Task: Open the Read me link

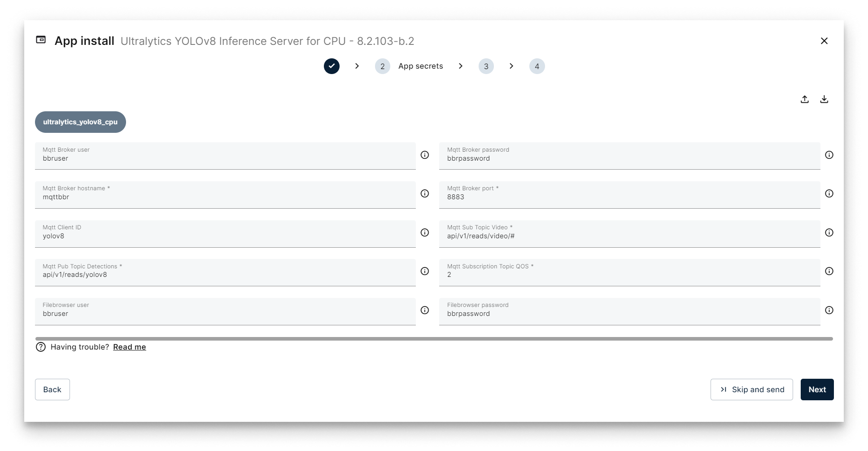Action: coord(129,347)
